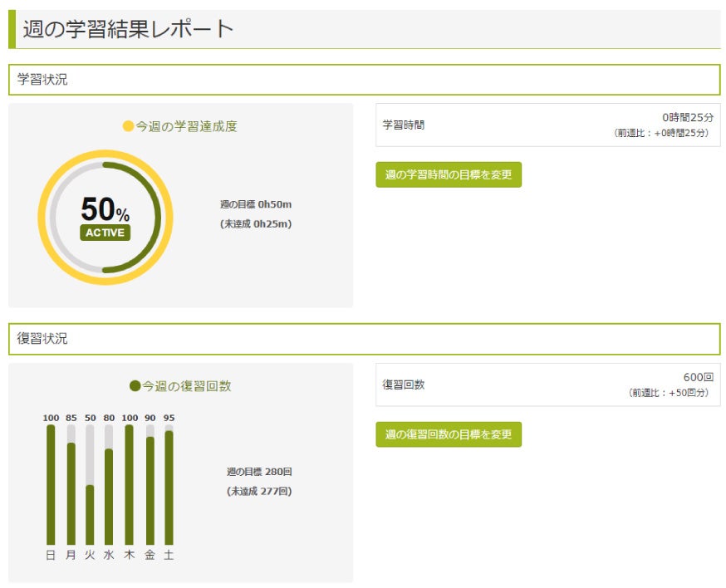Select the Thursday (木) review bar
The image size is (726, 588).
pos(130,485)
